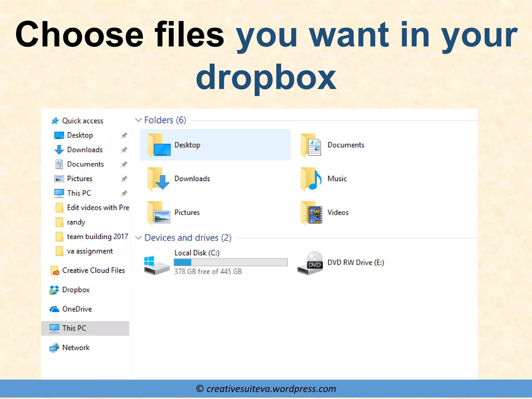Viewport: 532px width, 399px height.
Task: Click the 'Quick access' label
Action: tap(83, 121)
